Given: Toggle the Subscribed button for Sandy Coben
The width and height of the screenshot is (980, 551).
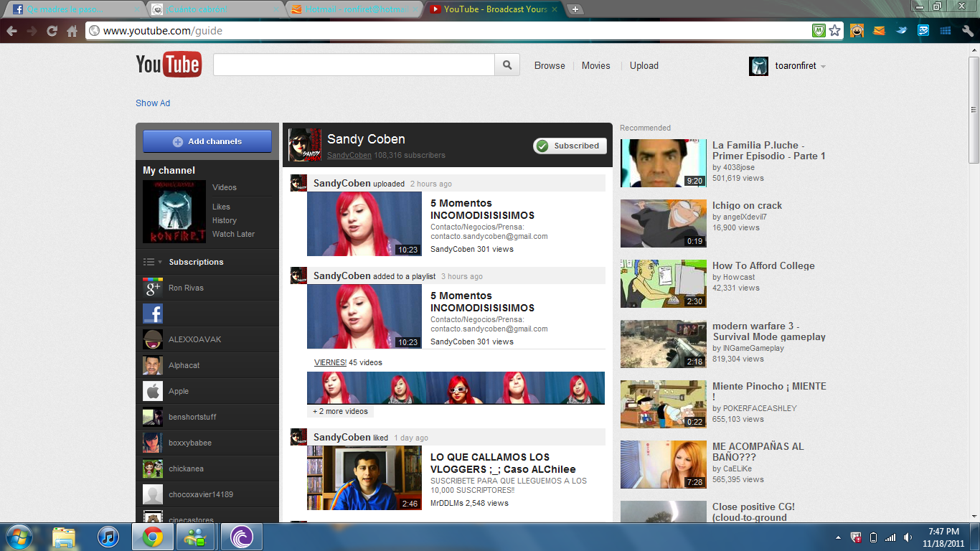Looking at the screenshot, I should tap(570, 146).
